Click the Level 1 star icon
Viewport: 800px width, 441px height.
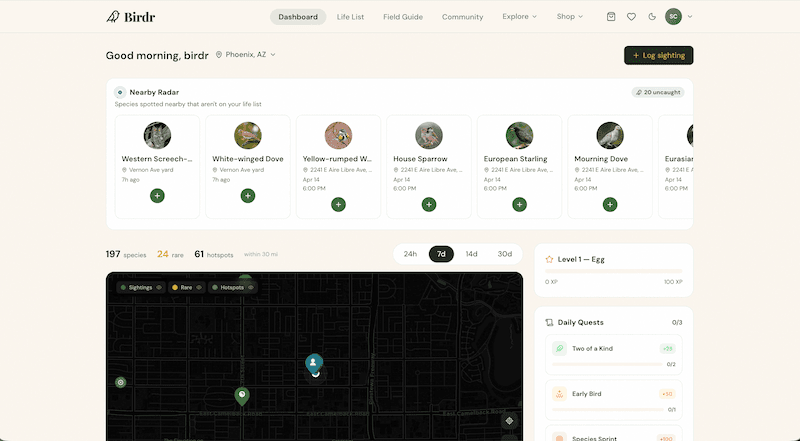click(x=549, y=259)
